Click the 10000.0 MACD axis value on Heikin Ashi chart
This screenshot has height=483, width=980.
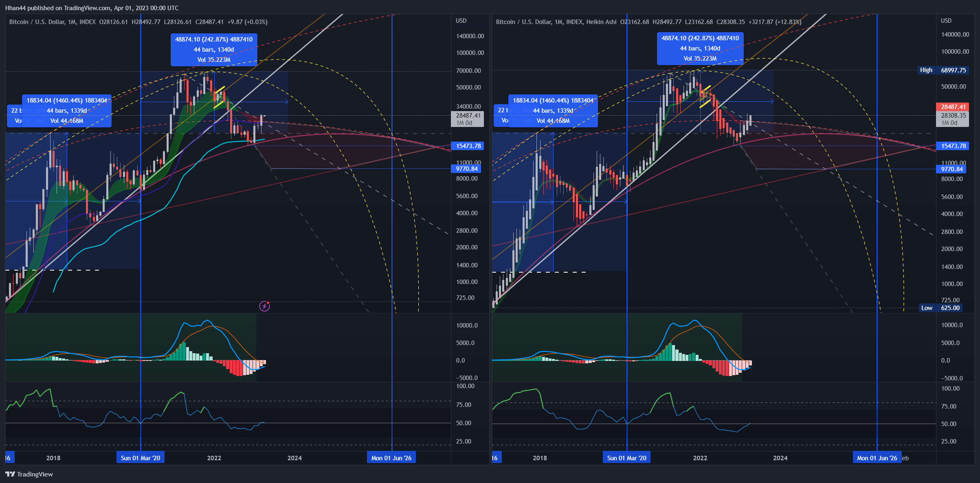coord(952,325)
